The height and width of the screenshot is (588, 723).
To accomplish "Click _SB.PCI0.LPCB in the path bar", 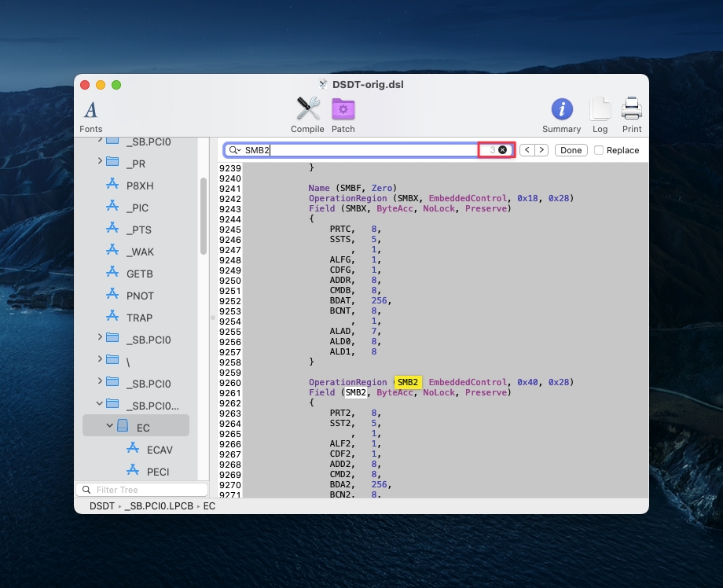I will point(160,506).
